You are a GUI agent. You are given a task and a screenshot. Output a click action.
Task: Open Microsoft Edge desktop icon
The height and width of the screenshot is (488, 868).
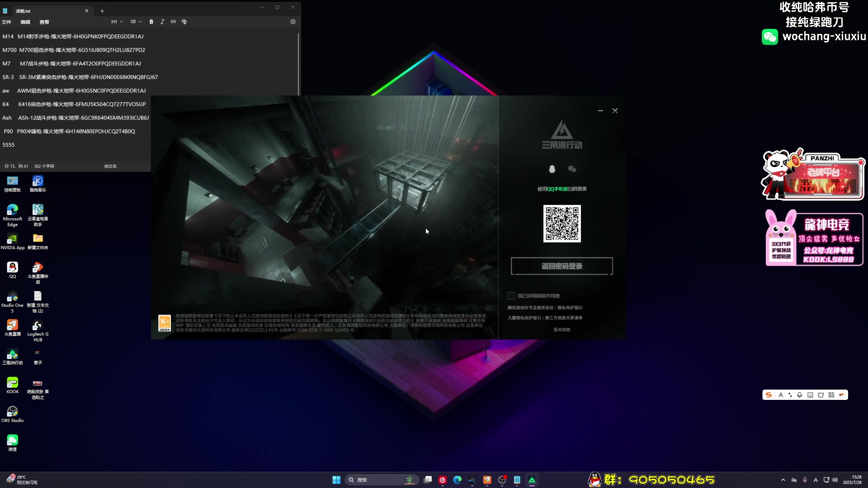click(x=13, y=216)
